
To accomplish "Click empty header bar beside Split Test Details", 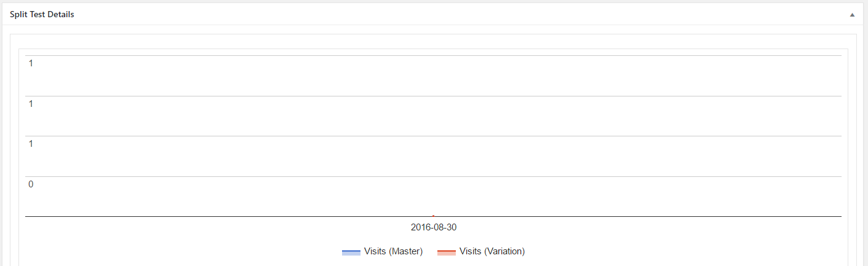I will (461, 14).
